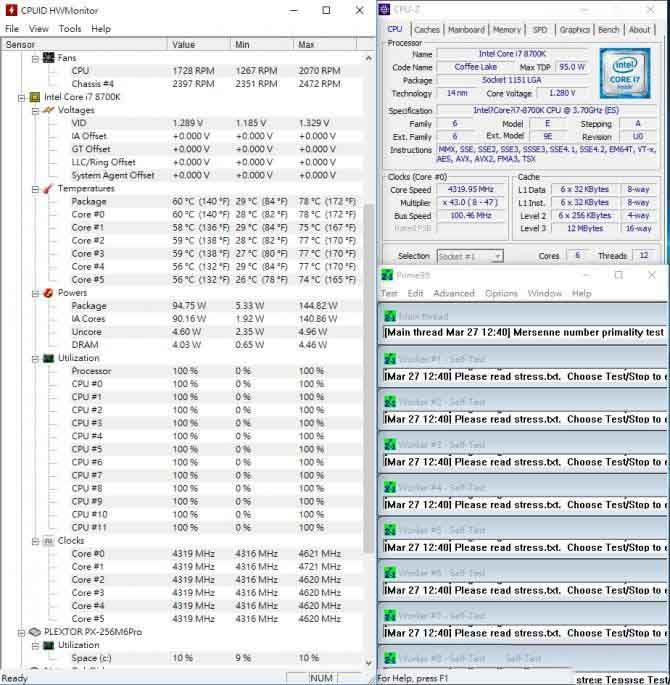Screen dimensions: 670x685
Task: Click the Voltages lightning icon
Action: [x=48, y=110]
